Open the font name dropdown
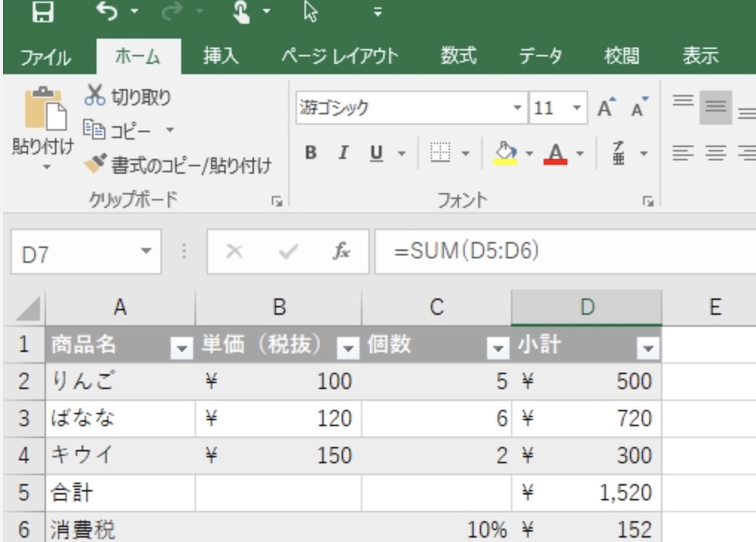 [x=518, y=108]
